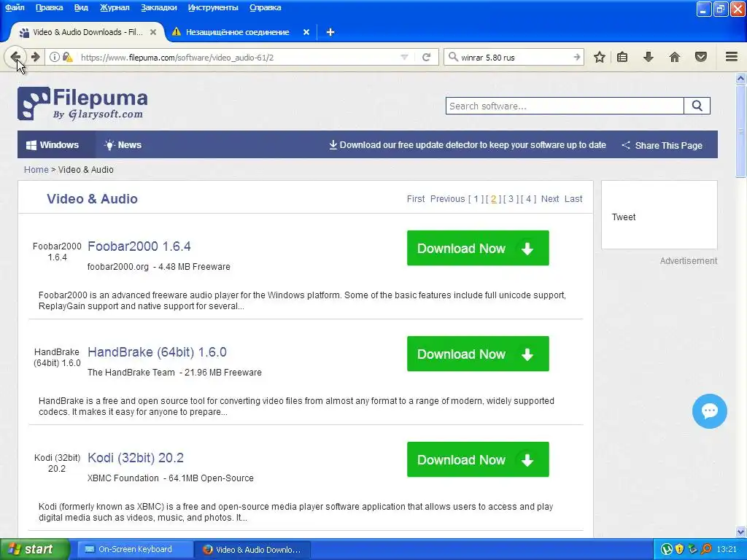This screenshot has width=747, height=560.
Task: Go forward using browser forward arrow
Action: pyautogui.click(x=36, y=57)
